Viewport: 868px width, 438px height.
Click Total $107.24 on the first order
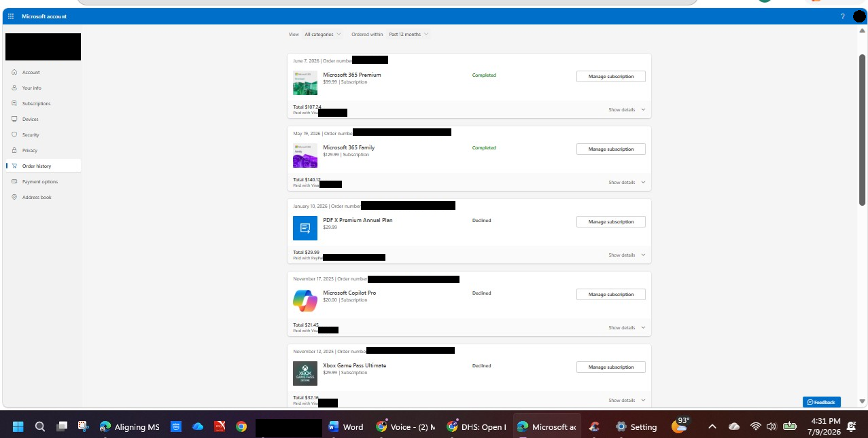tap(307, 107)
